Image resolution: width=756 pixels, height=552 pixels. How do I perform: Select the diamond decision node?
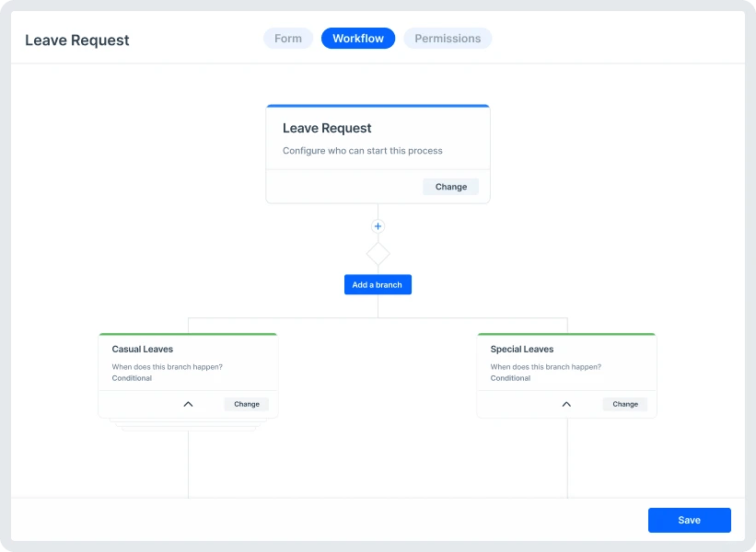(x=378, y=253)
